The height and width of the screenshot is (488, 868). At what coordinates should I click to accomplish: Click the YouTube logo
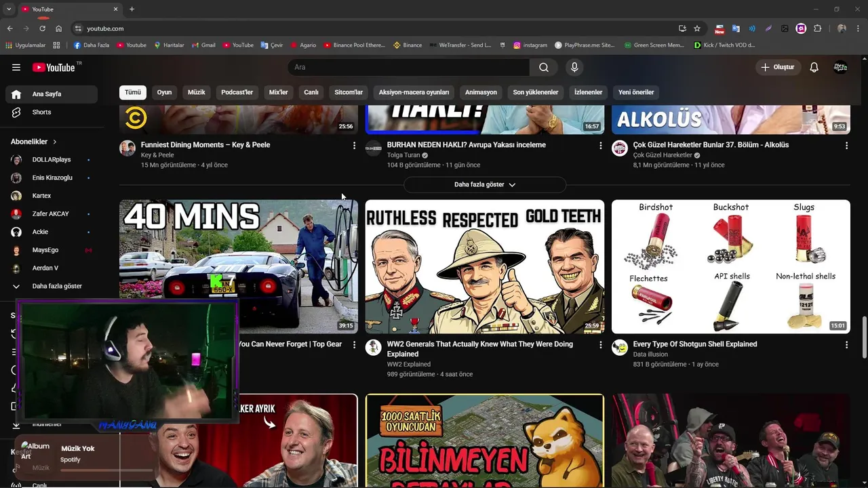click(54, 67)
